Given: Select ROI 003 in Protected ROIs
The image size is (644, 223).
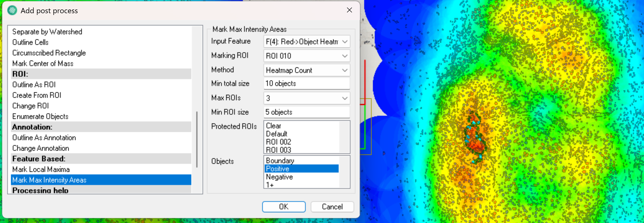Looking at the screenshot, I should (302, 150).
